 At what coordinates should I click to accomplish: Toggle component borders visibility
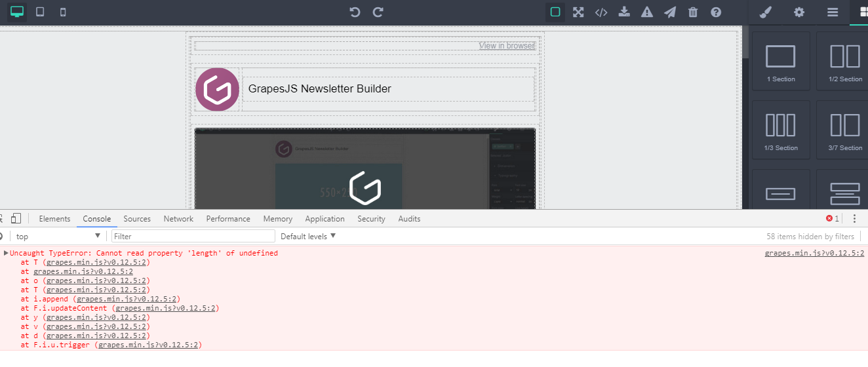(555, 12)
